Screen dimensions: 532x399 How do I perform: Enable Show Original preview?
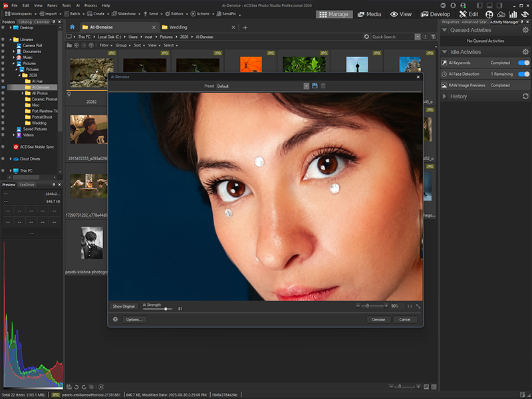[123, 306]
